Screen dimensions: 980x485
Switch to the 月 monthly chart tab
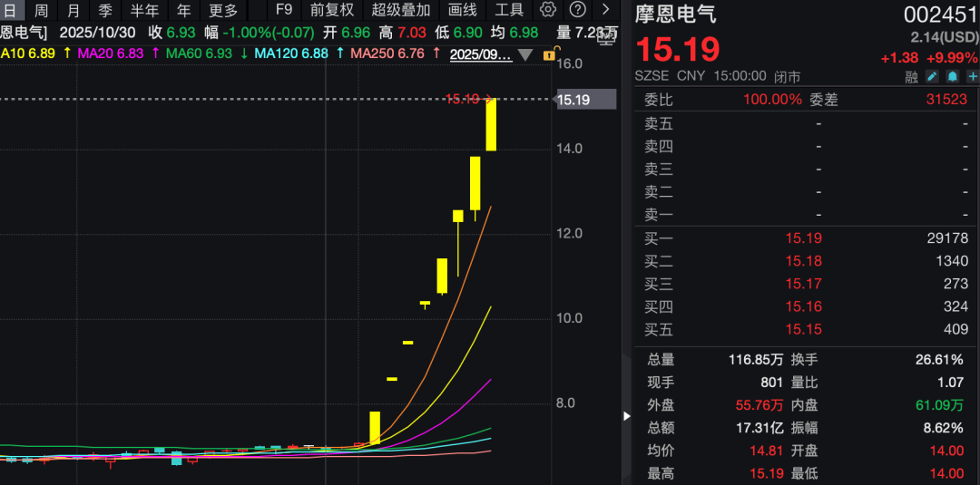point(73,10)
